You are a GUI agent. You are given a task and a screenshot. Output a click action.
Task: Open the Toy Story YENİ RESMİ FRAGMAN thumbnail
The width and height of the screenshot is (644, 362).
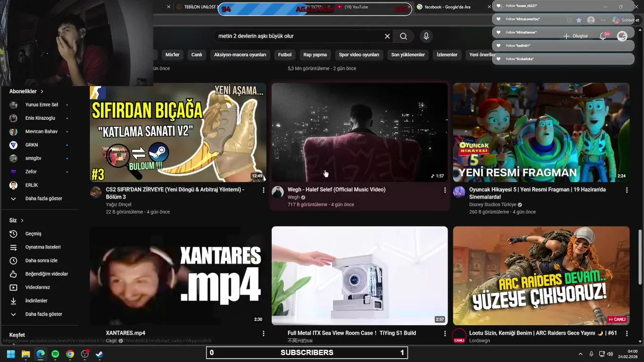(541, 132)
